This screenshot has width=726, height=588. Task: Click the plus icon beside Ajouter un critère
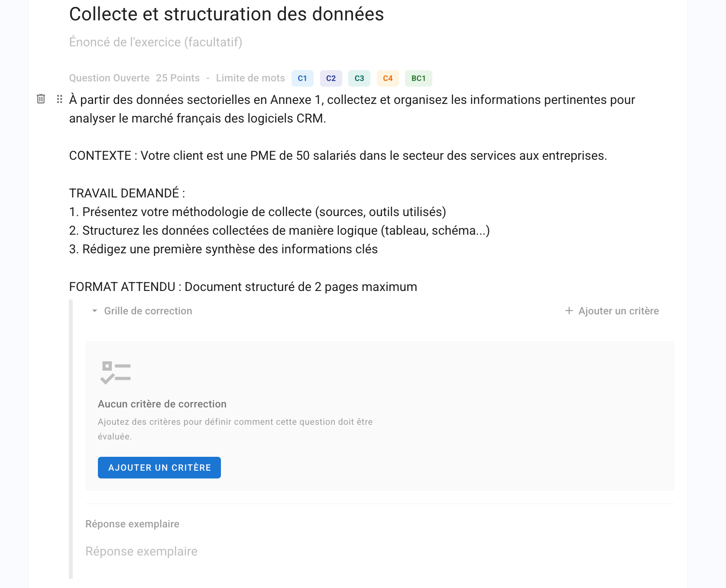point(569,311)
